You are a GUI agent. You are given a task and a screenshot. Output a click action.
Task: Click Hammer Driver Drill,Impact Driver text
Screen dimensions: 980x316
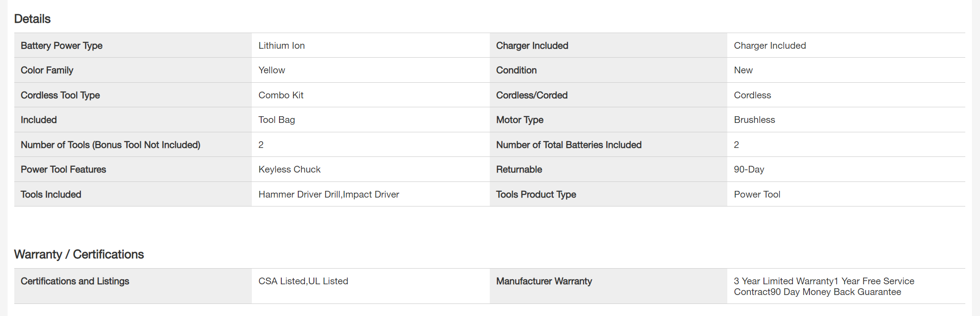point(329,194)
